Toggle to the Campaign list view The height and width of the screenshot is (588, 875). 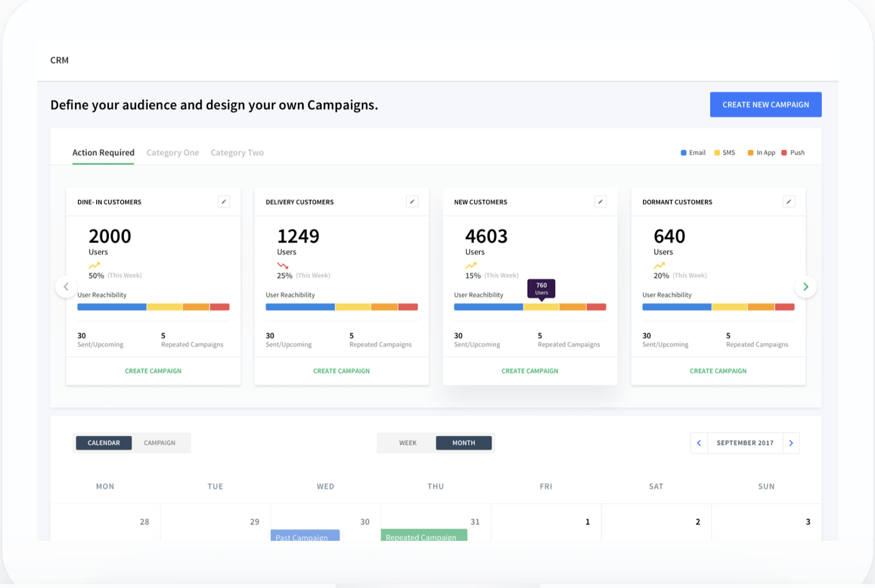tap(160, 443)
